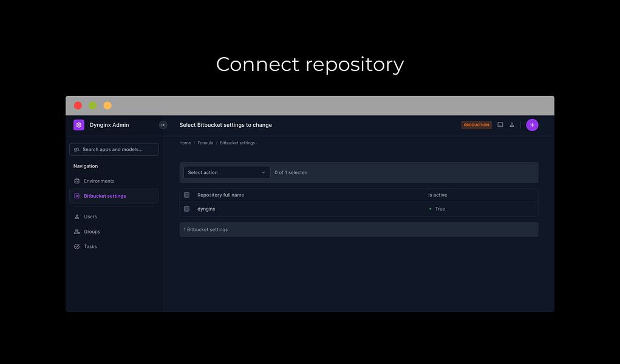Click the purple Dynginx Admin logo icon

[79, 125]
